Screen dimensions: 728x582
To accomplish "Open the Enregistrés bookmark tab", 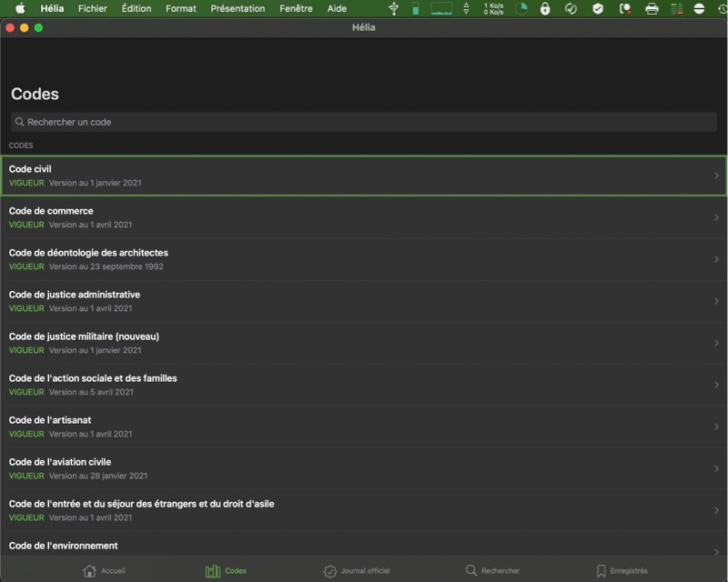I will [601, 571].
